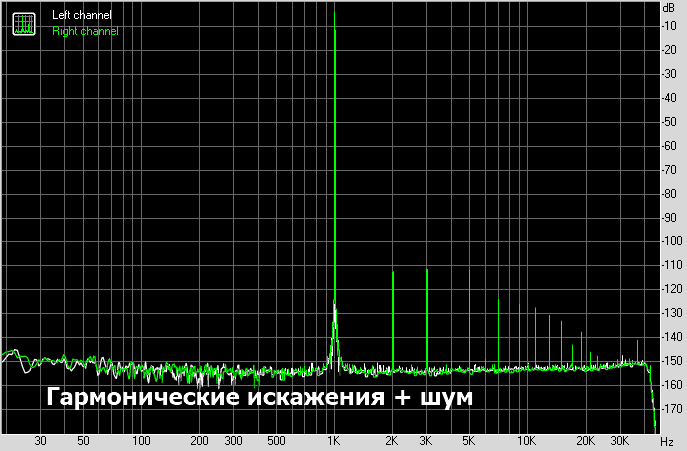Click the dB unit label on vertical axis

[x=668, y=7]
